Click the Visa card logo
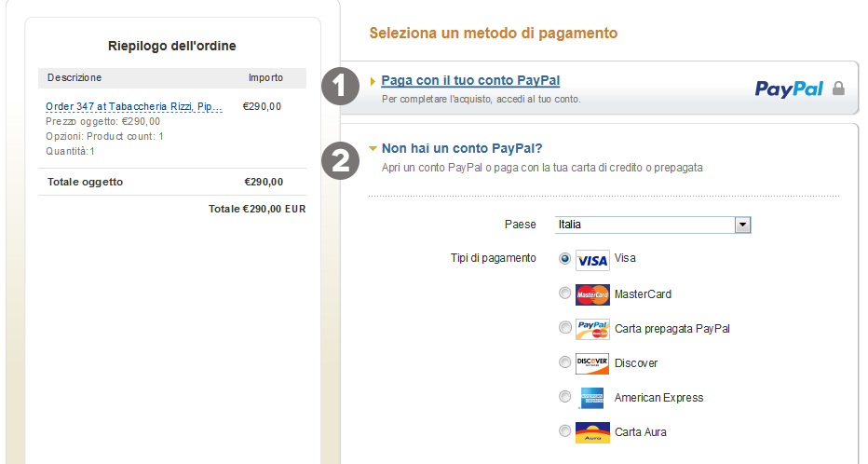The width and height of the screenshot is (868, 464). (x=592, y=260)
